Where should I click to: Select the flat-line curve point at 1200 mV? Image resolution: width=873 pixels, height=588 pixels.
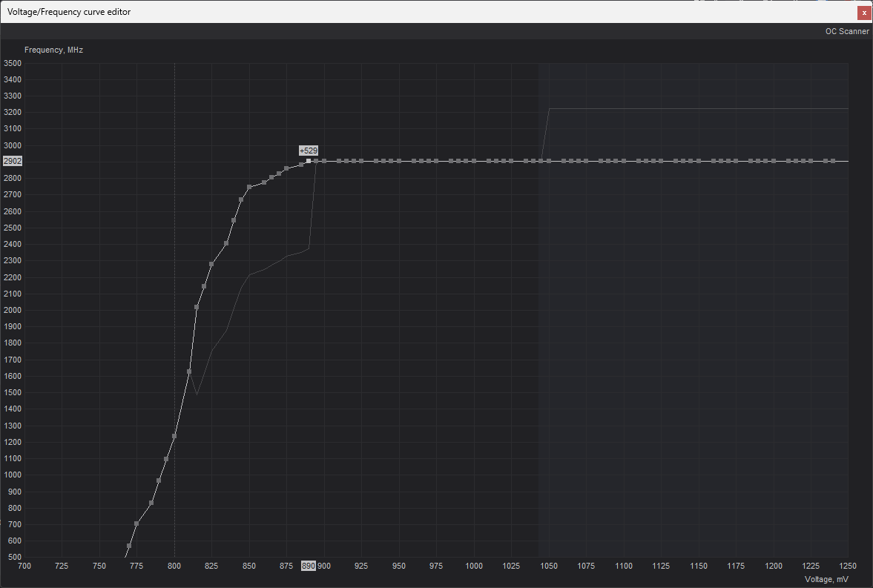[x=774, y=161]
